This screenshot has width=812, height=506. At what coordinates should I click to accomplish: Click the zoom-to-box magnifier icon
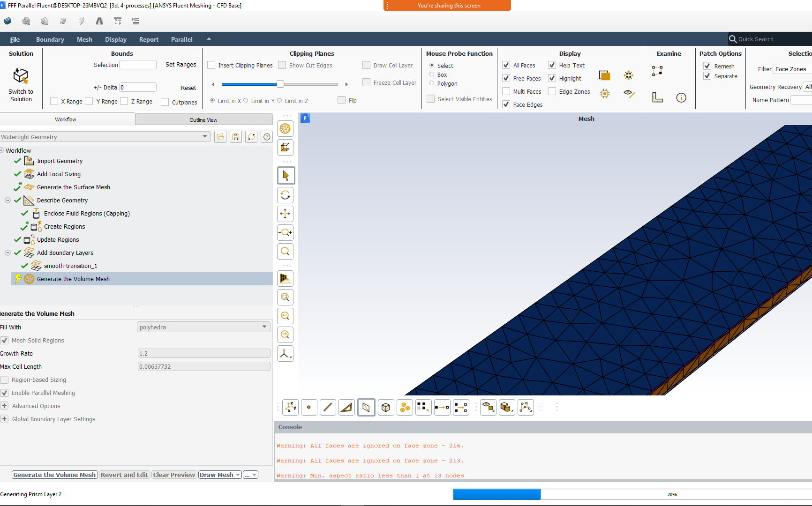click(286, 297)
